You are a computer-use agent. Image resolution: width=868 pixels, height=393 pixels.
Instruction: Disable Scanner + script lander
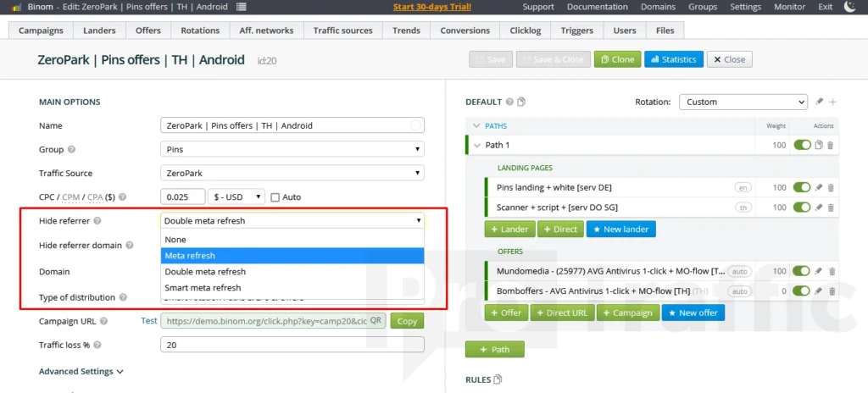(802, 208)
